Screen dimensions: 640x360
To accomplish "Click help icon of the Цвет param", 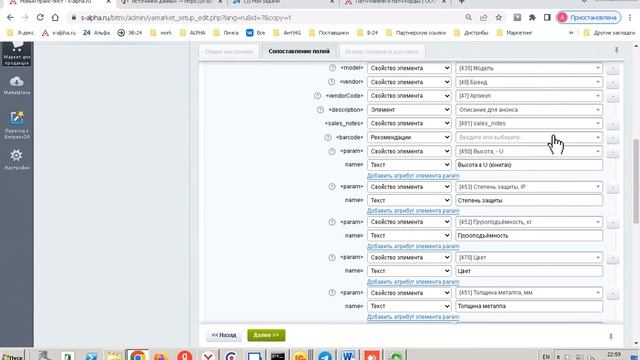I will (332, 258).
